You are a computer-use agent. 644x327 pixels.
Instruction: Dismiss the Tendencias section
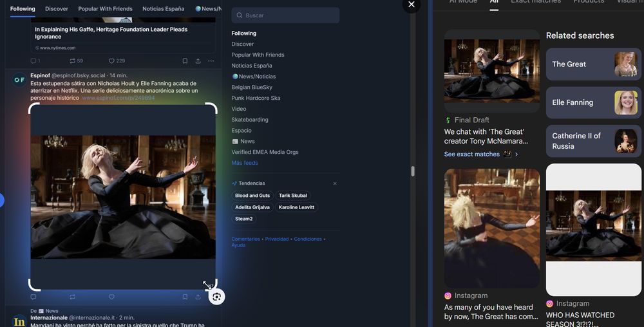tap(335, 183)
